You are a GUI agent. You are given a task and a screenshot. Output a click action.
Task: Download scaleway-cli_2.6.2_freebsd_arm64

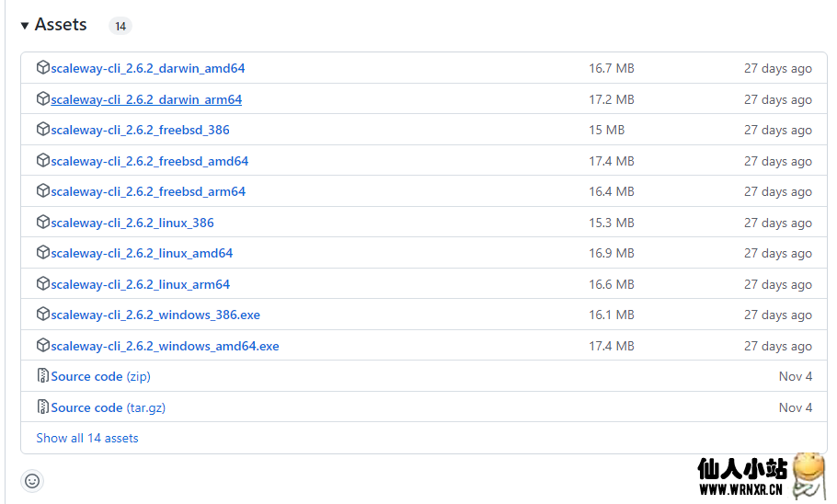pyautogui.click(x=148, y=191)
